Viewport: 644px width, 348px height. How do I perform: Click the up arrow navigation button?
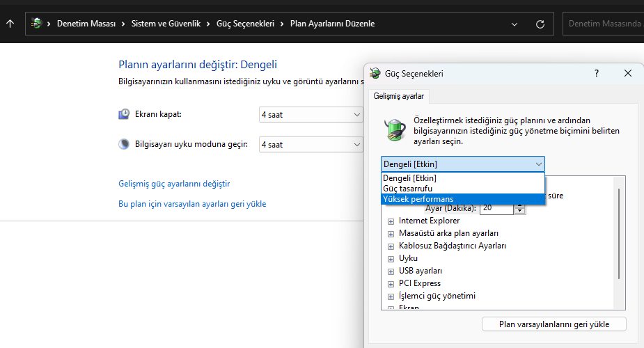[10, 23]
